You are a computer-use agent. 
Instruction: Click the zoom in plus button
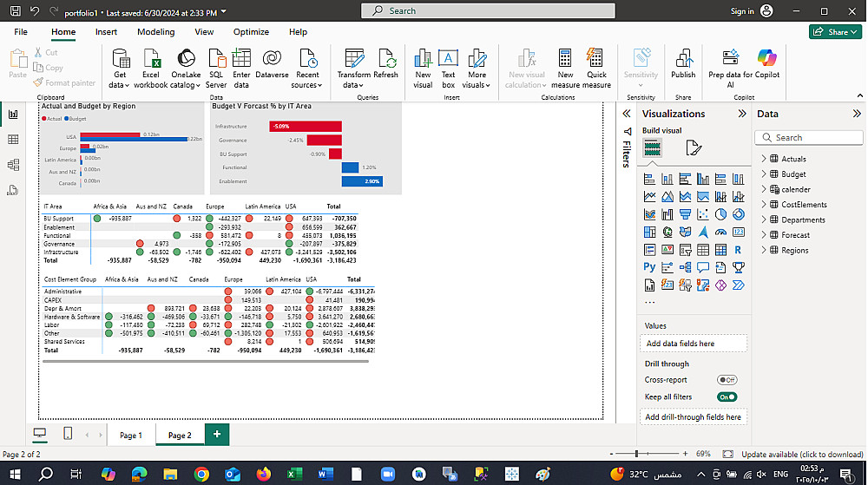coord(686,454)
